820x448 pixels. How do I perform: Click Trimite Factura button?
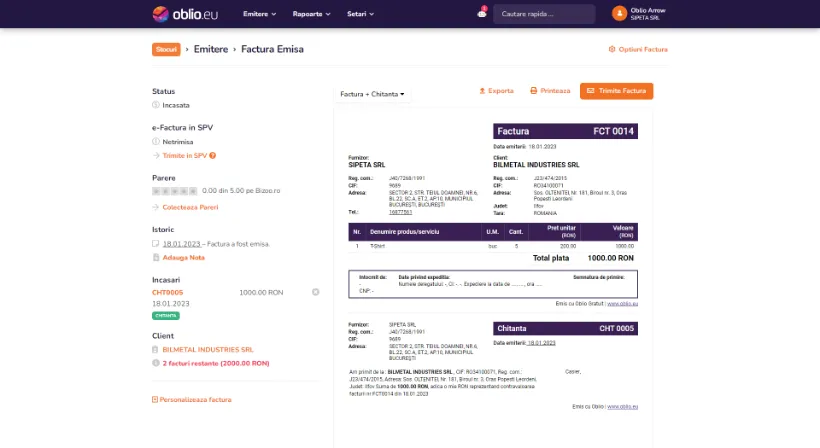tap(617, 91)
